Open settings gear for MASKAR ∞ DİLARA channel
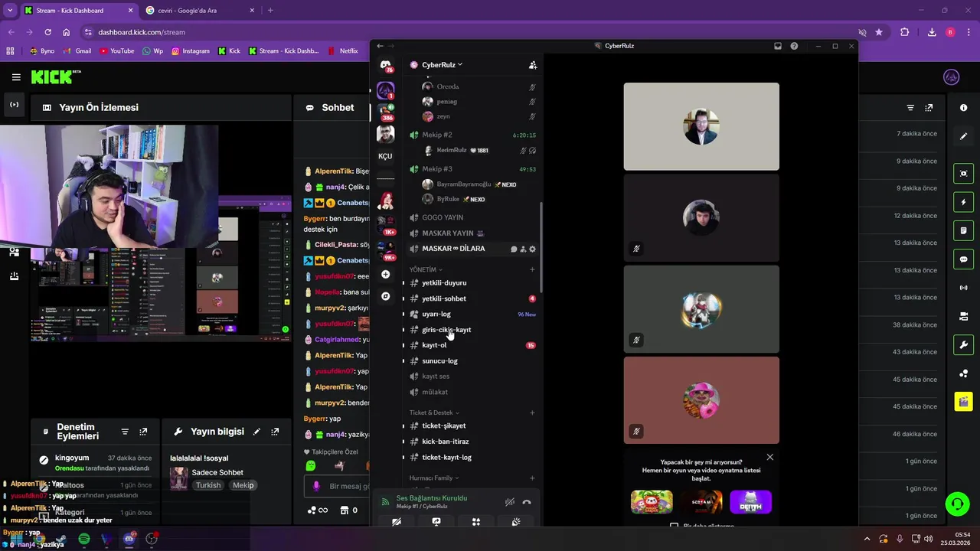 pos(533,249)
